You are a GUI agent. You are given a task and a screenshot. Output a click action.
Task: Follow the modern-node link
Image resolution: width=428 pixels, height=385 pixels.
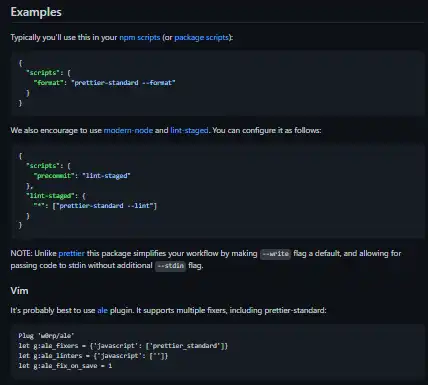click(128, 130)
